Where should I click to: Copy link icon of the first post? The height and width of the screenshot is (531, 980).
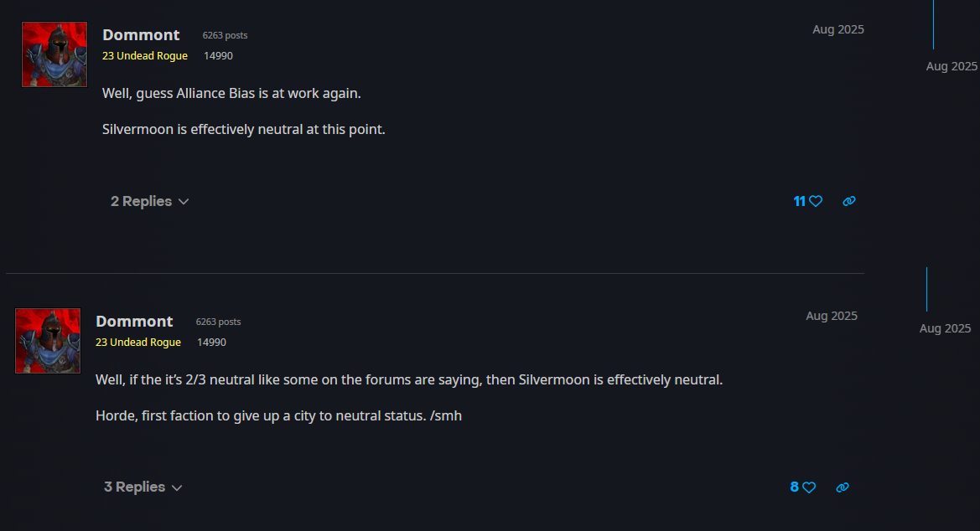coord(848,201)
